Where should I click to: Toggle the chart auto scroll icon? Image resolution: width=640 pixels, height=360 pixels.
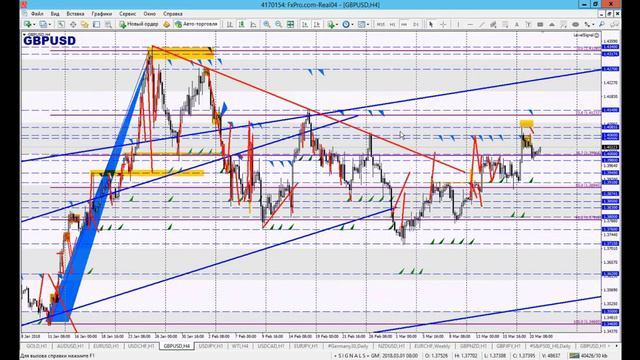305,24
